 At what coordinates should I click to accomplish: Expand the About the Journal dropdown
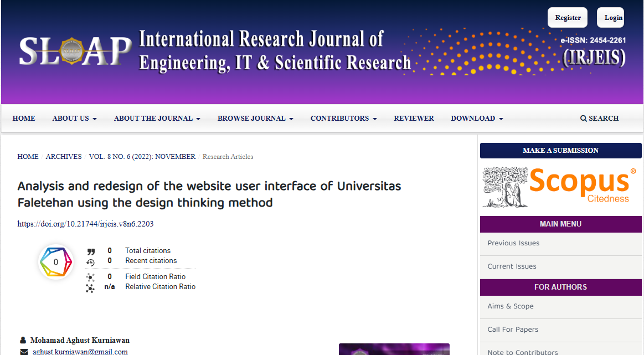pyautogui.click(x=157, y=119)
